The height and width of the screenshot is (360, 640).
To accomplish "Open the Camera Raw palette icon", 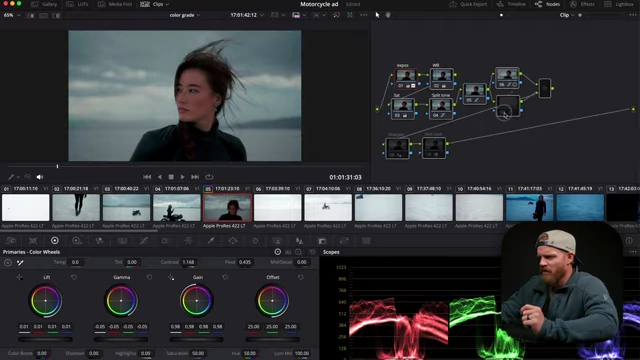I will pyautogui.click(x=11, y=241).
